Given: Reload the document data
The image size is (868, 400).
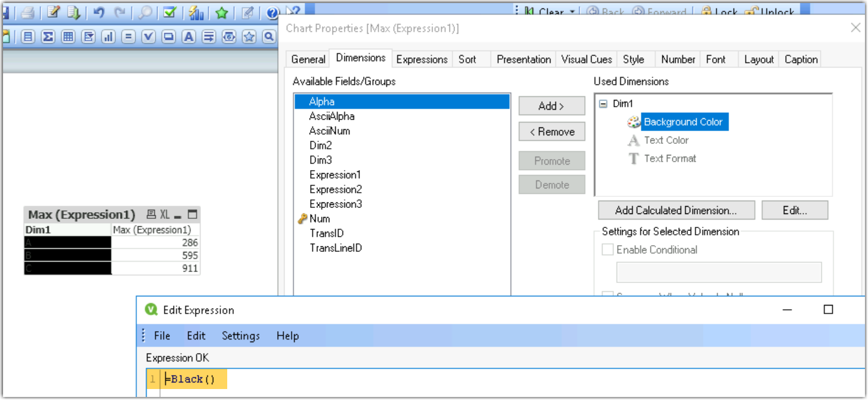Looking at the screenshot, I should coord(73,12).
